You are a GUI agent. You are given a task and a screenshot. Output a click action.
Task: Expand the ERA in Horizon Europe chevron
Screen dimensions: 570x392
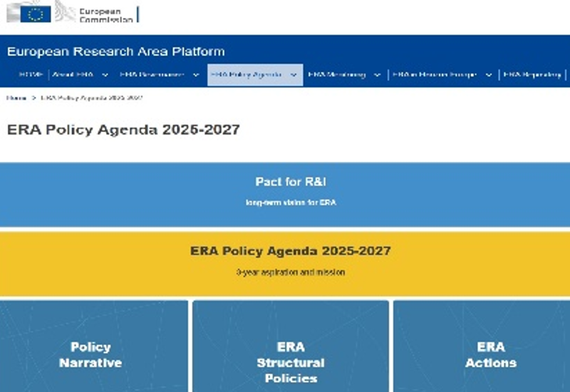pos(489,75)
